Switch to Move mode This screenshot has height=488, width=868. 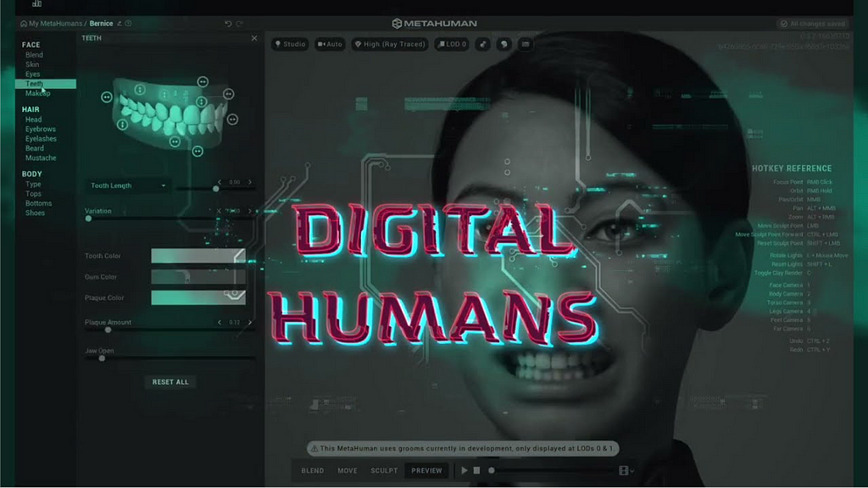348,471
